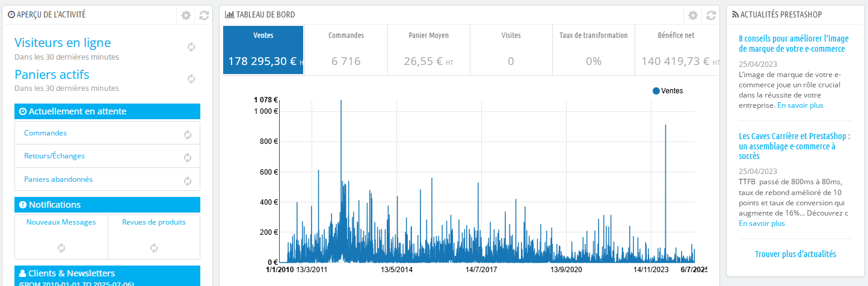Click refresh icon in Commandes row

[x=188, y=135]
